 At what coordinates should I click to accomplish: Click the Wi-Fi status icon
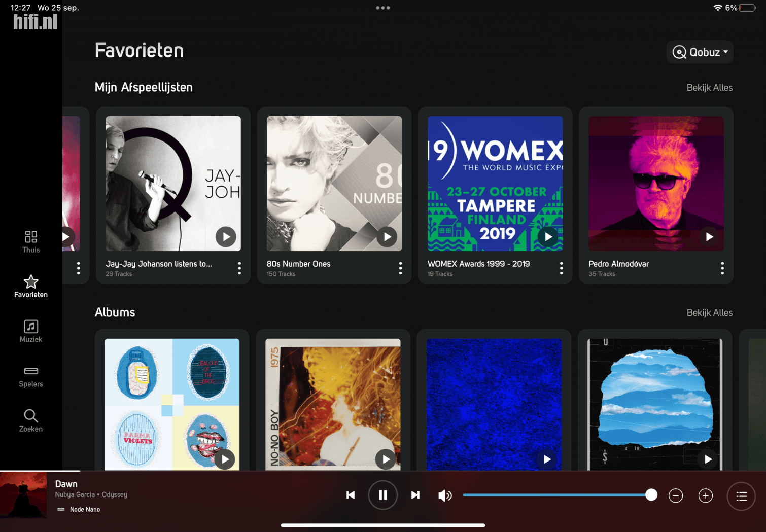coord(717,8)
